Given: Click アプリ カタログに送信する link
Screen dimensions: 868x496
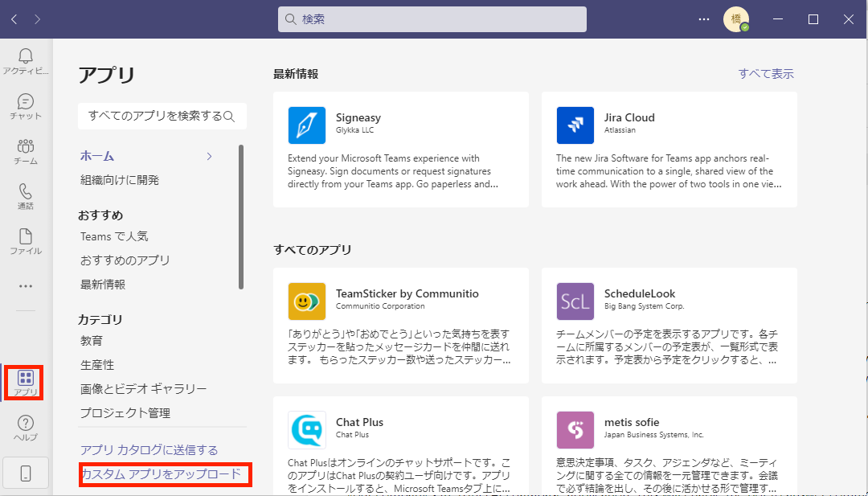Looking at the screenshot, I should [x=149, y=450].
